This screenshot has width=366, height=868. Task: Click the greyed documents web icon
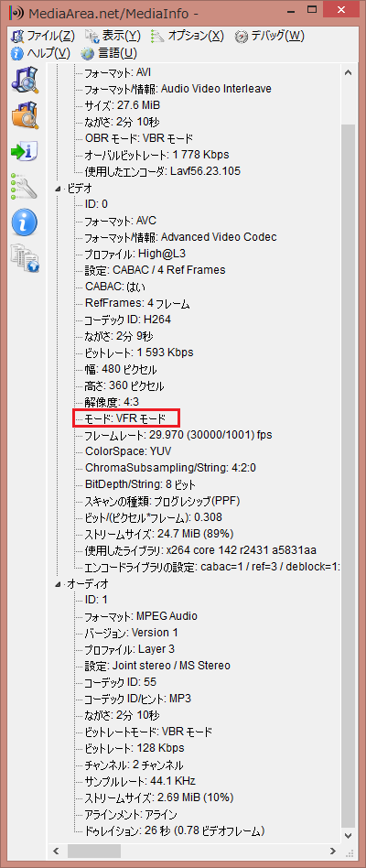coord(25,258)
